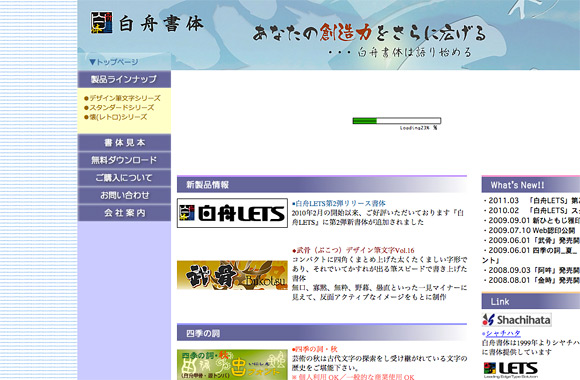
Task: Click the 新製品情報 section header
Action: pyautogui.click(x=322, y=184)
